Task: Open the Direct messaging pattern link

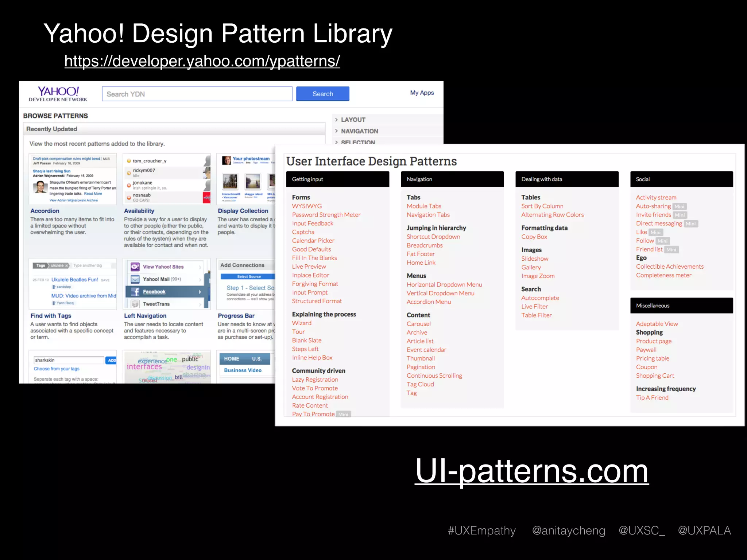Action: (659, 223)
